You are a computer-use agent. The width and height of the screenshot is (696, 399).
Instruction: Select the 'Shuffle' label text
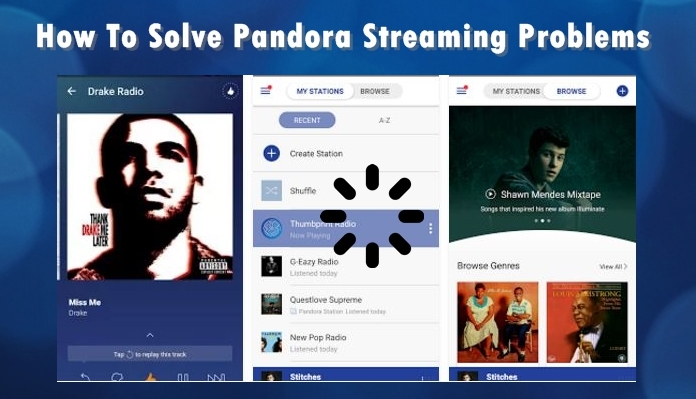(303, 191)
